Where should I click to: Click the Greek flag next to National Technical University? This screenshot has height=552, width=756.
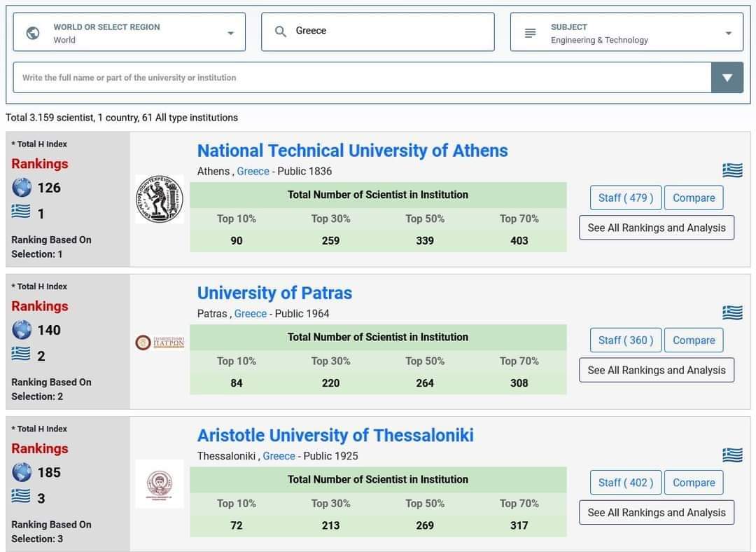732,170
